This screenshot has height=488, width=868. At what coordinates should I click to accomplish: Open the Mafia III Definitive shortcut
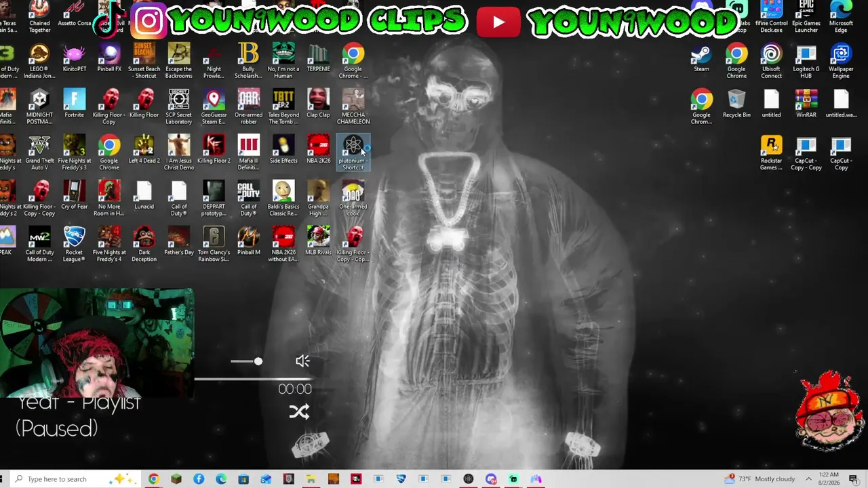(x=249, y=153)
